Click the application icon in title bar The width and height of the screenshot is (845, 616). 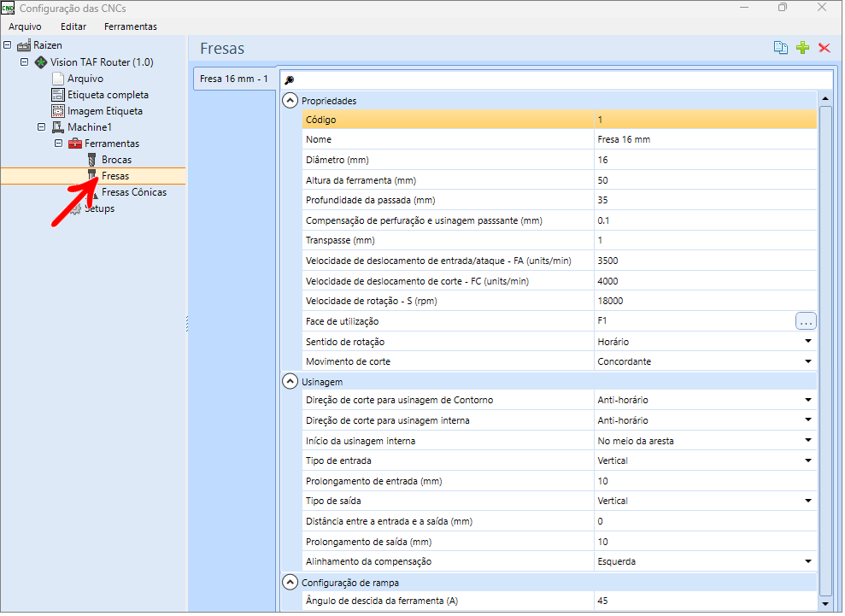point(8,8)
